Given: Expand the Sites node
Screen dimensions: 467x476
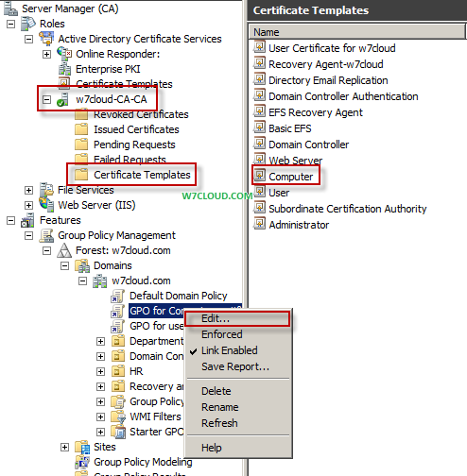Looking at the screenshot, I should pyautogui.click(x=64, y=447).
